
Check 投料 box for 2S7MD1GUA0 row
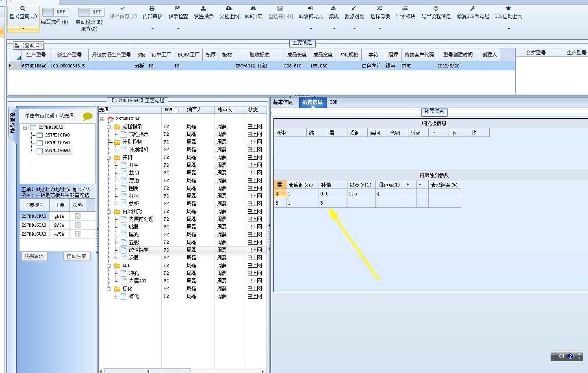[x=78, y=234]
